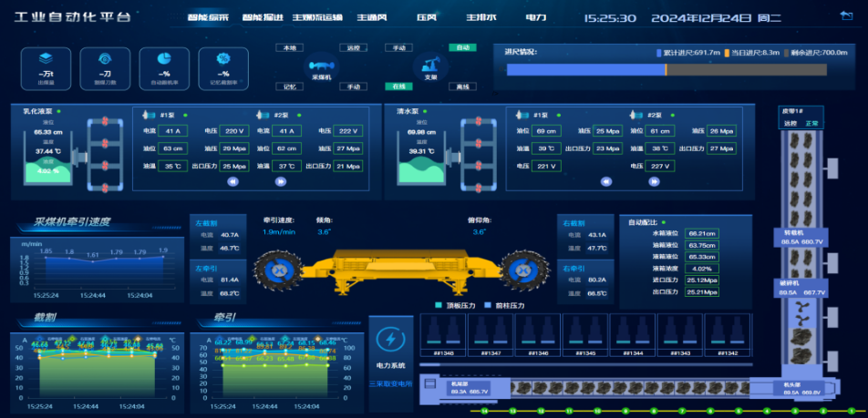Switch to the 主通风 tab

coord(371,17)
